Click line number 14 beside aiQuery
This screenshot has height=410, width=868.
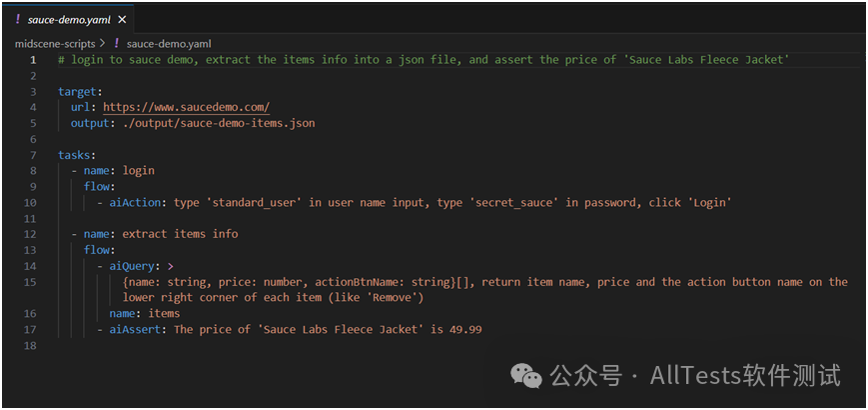click(x=30, y=266)
